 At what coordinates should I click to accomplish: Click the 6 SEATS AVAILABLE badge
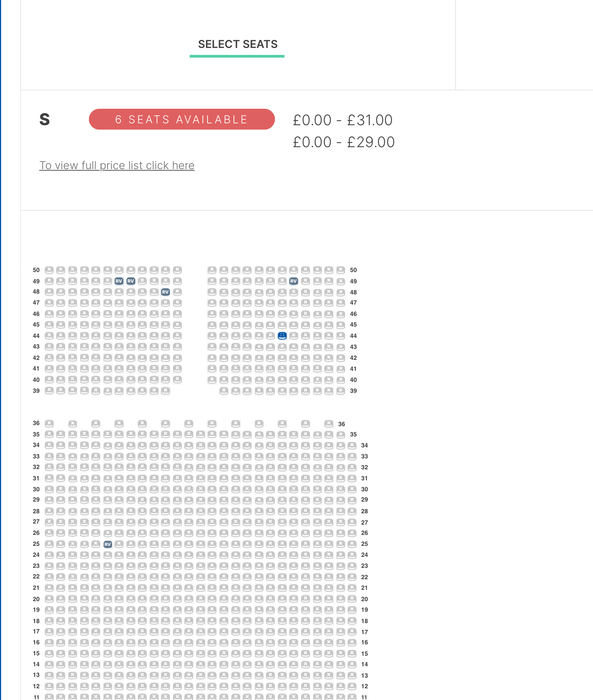tap(182, 119)
